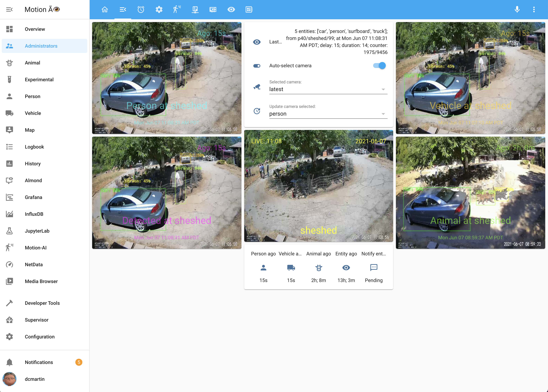Open the walking-person motion tab icon
This screenshot has width=548, height=392.
point(177,9)
